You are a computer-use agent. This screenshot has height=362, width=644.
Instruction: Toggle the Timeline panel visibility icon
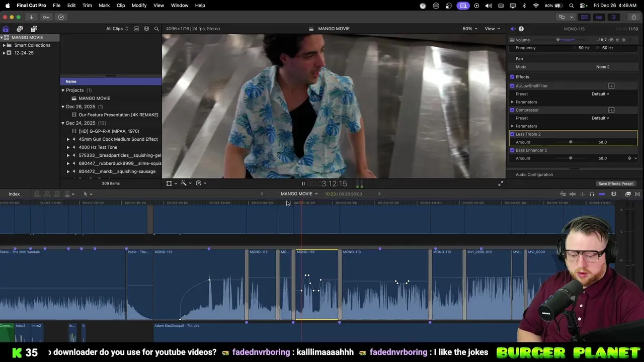(599, 17)
